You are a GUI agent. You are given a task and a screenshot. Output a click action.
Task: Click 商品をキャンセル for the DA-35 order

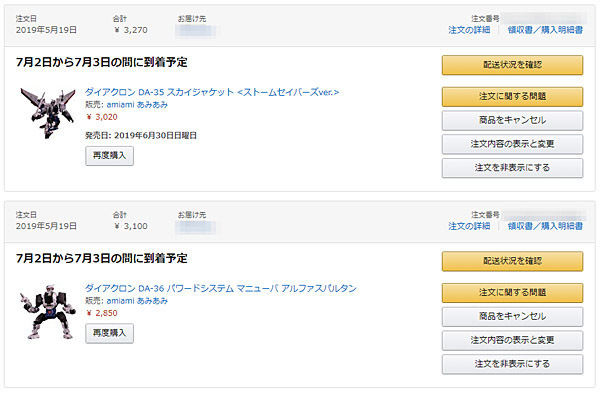(512, 121)
